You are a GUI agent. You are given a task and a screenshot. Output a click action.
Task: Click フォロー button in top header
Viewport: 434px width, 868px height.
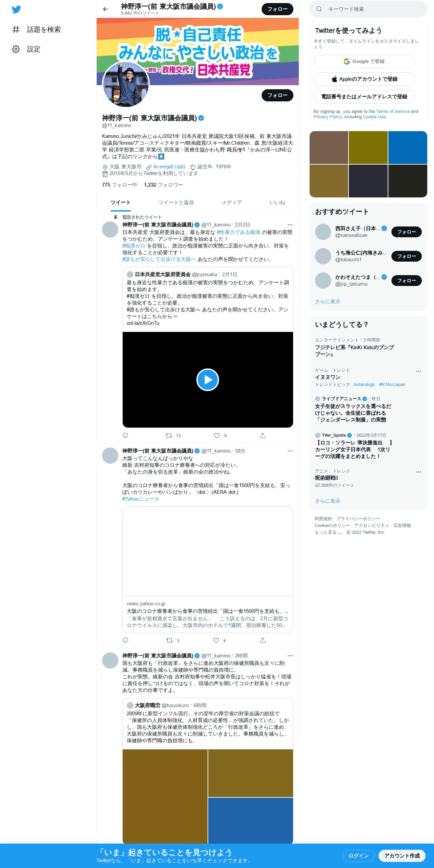pos(277,9)
